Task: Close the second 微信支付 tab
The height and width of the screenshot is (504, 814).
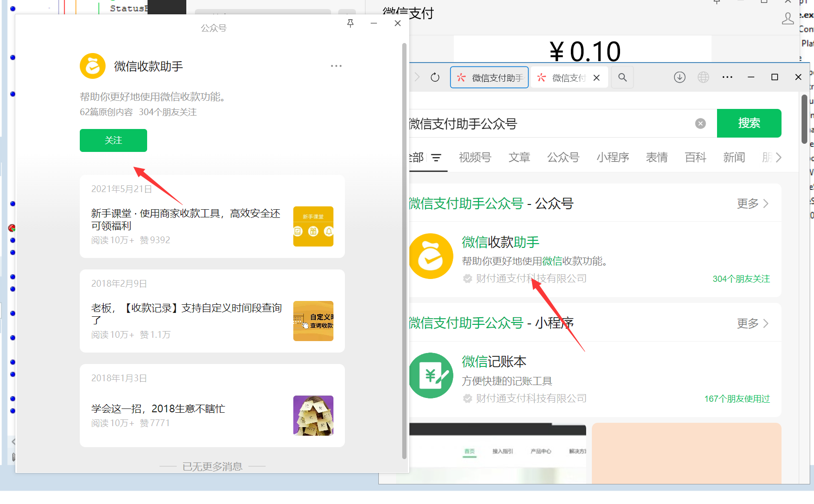Action: (597, 78)
